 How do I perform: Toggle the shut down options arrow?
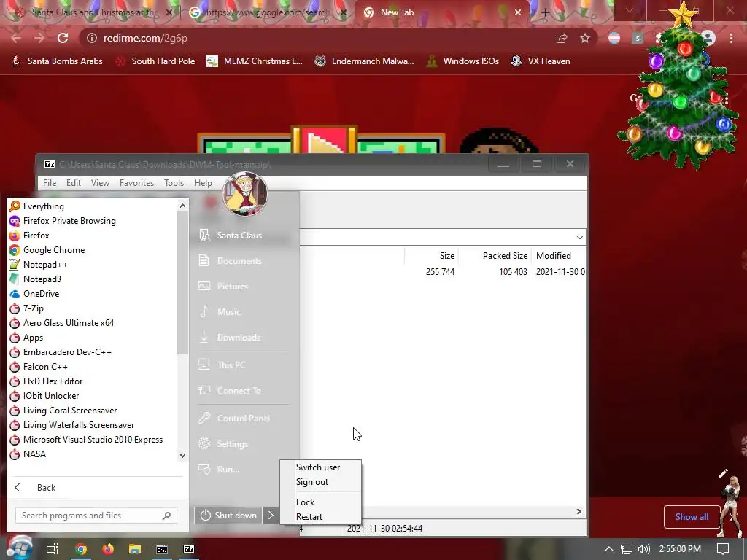271,516
